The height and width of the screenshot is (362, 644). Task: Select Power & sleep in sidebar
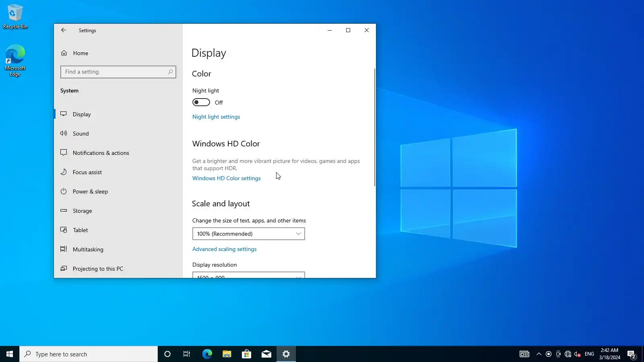[x=118, y=191]
